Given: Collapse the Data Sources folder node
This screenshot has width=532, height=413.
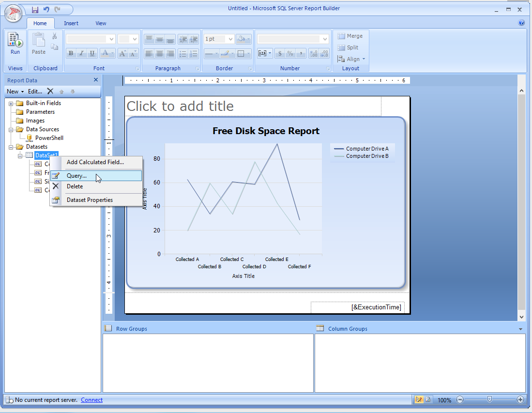Looking at the screenshot, I should coord(11,130).
